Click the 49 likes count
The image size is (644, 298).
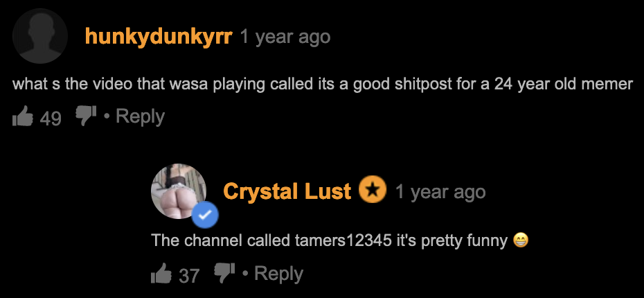pos(51,119)
